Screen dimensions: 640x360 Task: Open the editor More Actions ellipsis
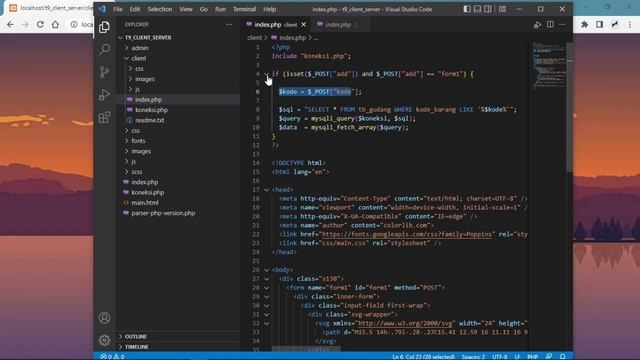click(562, 24)
